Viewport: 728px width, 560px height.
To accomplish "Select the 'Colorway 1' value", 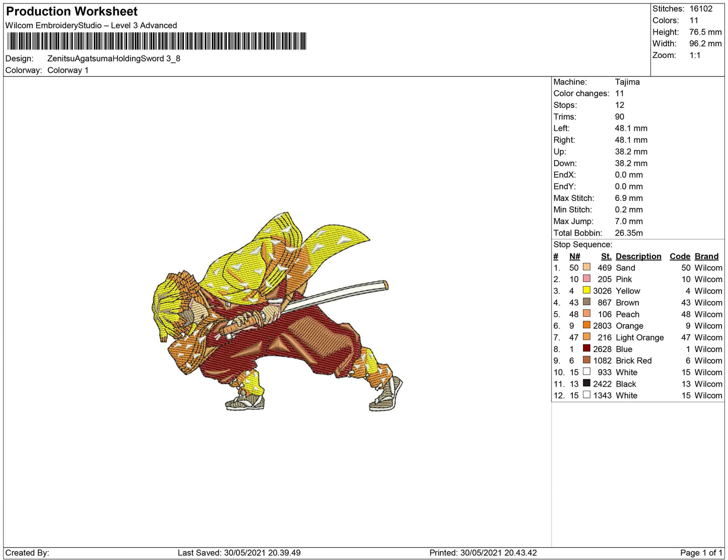I will (68, 70).
